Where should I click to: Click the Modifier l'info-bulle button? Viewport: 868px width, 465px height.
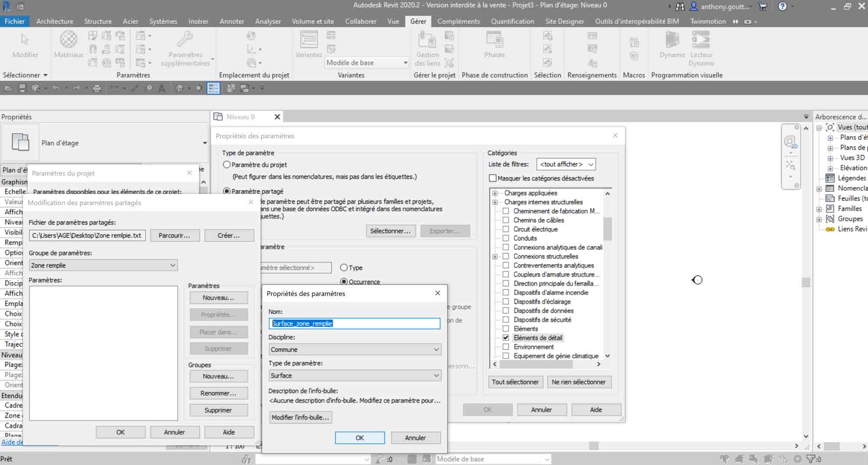(x=300, y=417)
